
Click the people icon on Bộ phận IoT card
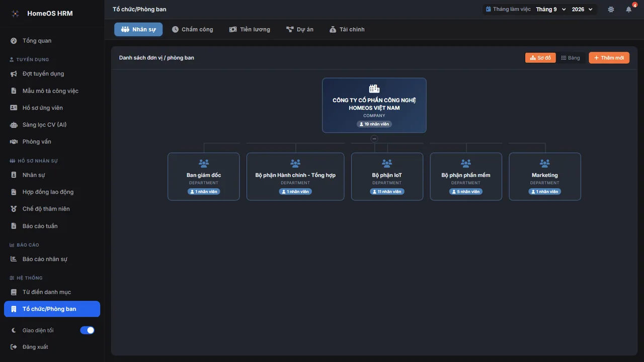click(x=387, y=163)
